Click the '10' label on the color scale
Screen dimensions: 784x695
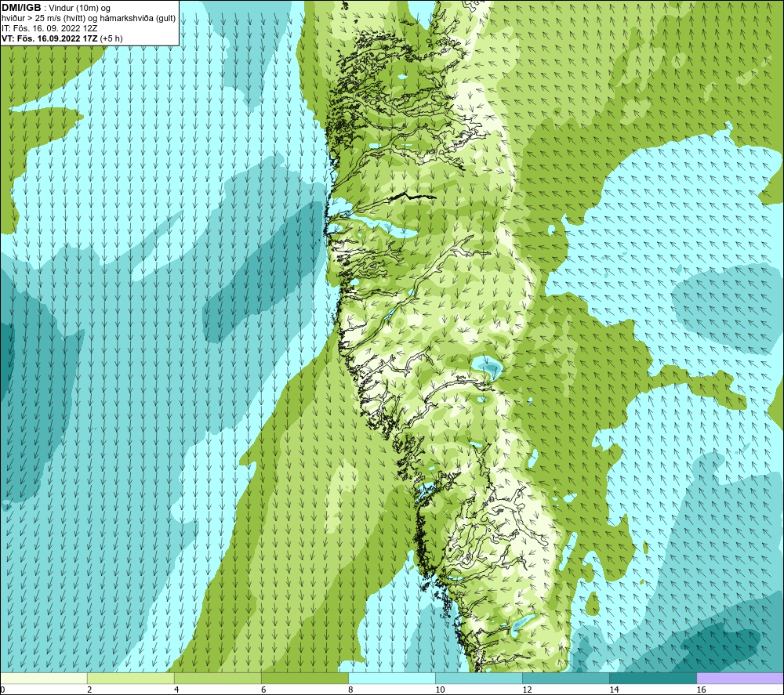(440, 690)
